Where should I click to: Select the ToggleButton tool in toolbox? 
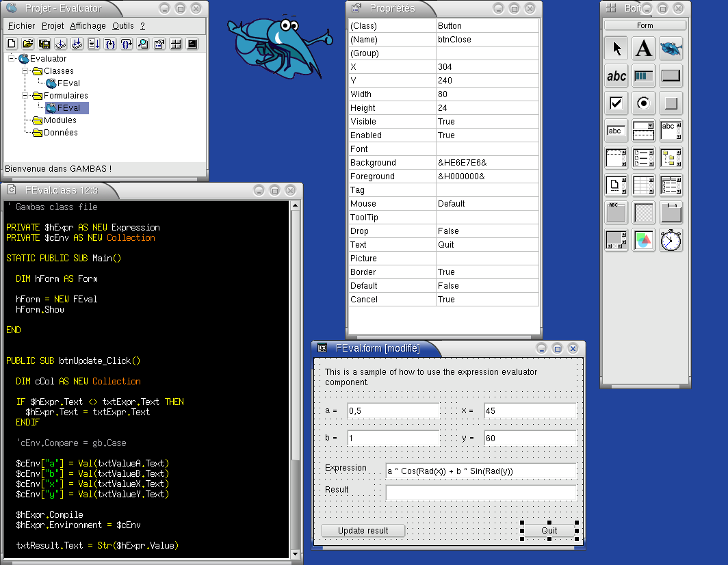[x=671, y=103]
